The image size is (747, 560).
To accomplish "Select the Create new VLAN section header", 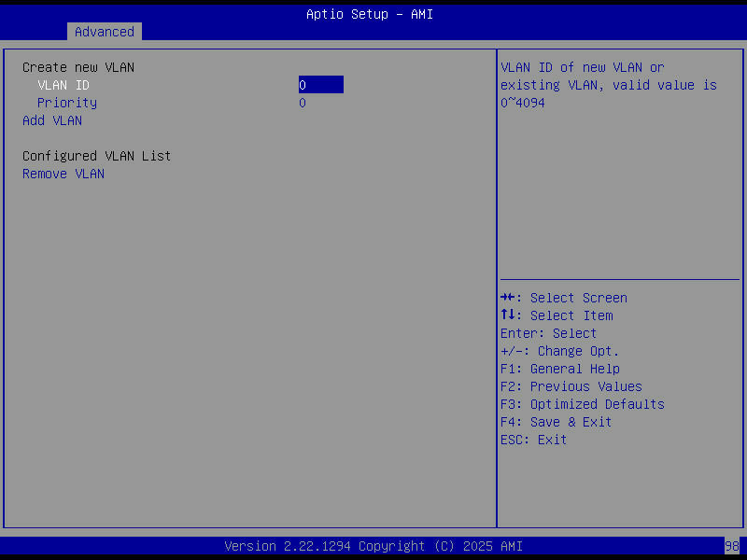I will tap(78, 66).
